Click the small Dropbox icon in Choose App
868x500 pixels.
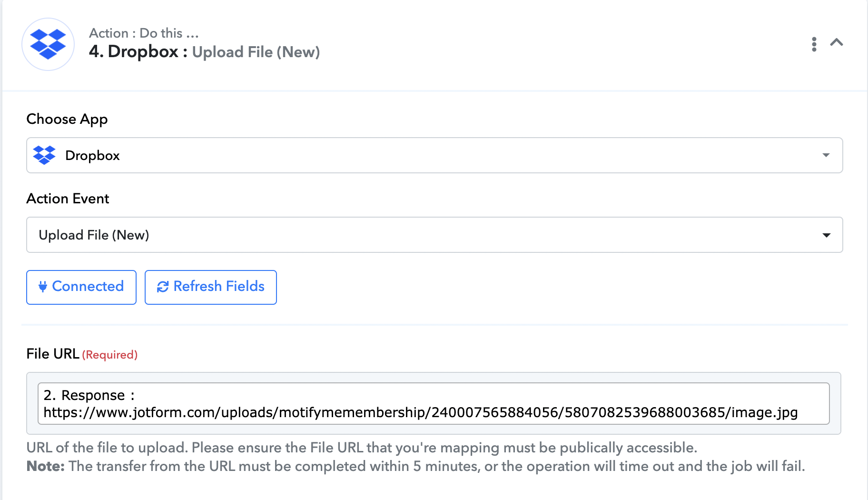[44, 155]
